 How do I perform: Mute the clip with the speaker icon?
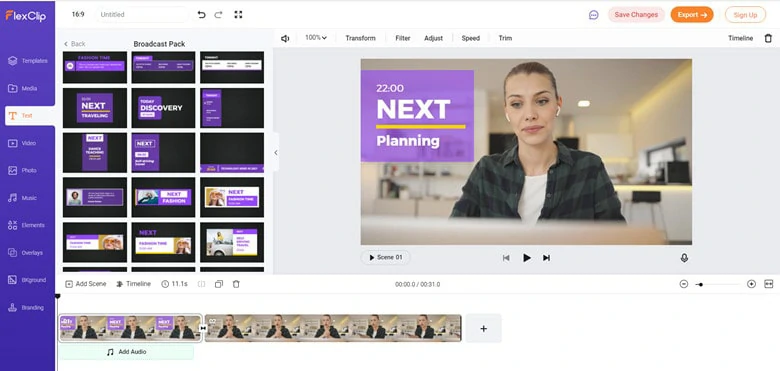[285, 38]
